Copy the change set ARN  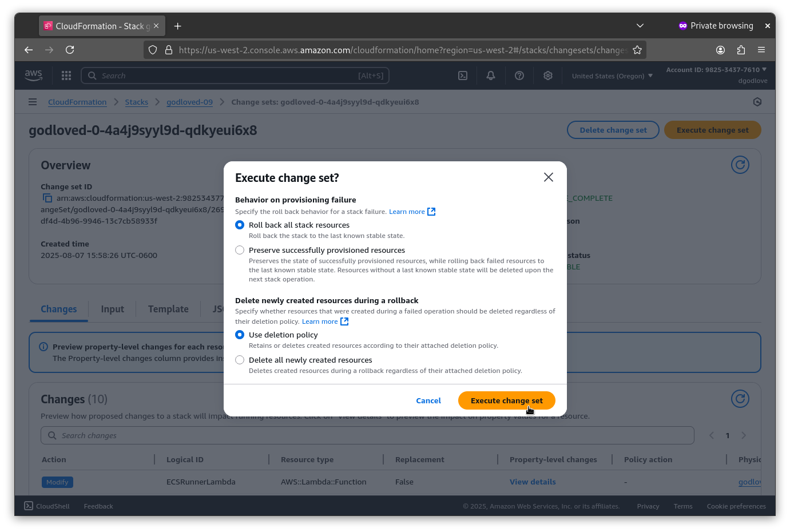point(47,197)
